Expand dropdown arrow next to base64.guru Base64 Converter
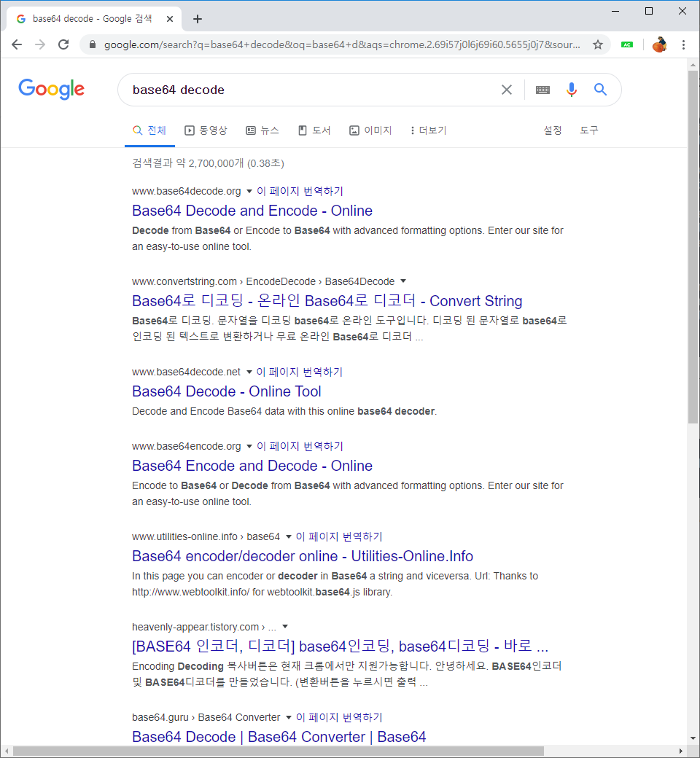The image size is (700, 758). pos(288,717)
